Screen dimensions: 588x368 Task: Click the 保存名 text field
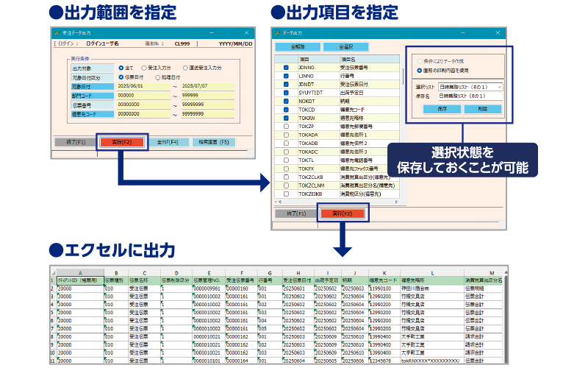470,96
